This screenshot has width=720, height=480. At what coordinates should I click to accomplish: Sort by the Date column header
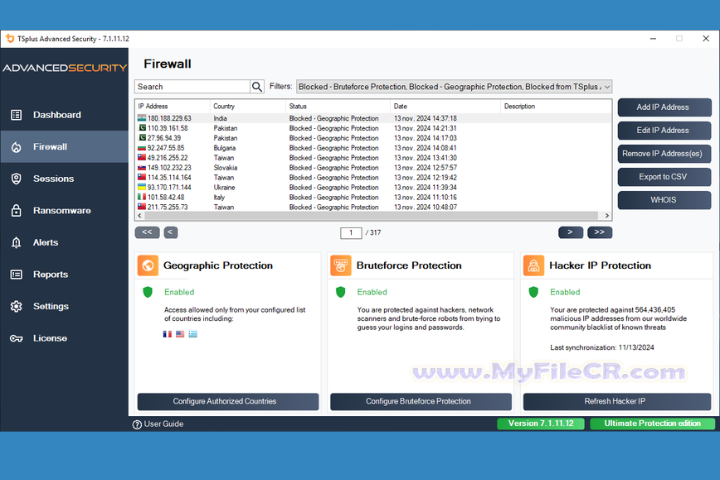coord(445,106)
